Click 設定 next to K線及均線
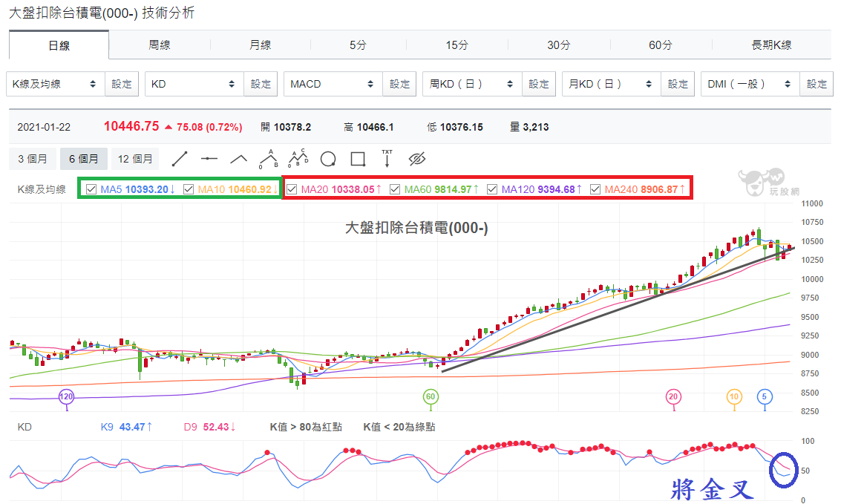 pyautogui.click(x=122, y=84)
